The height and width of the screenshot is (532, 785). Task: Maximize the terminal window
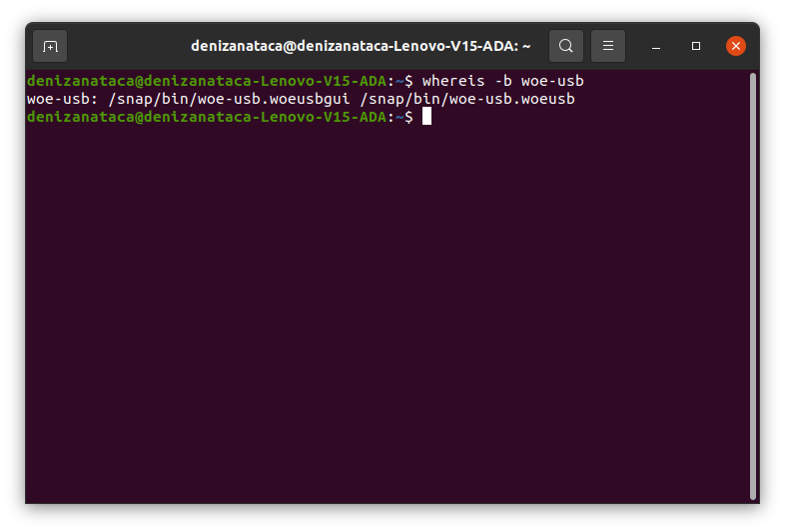click(x=696, y=46)
